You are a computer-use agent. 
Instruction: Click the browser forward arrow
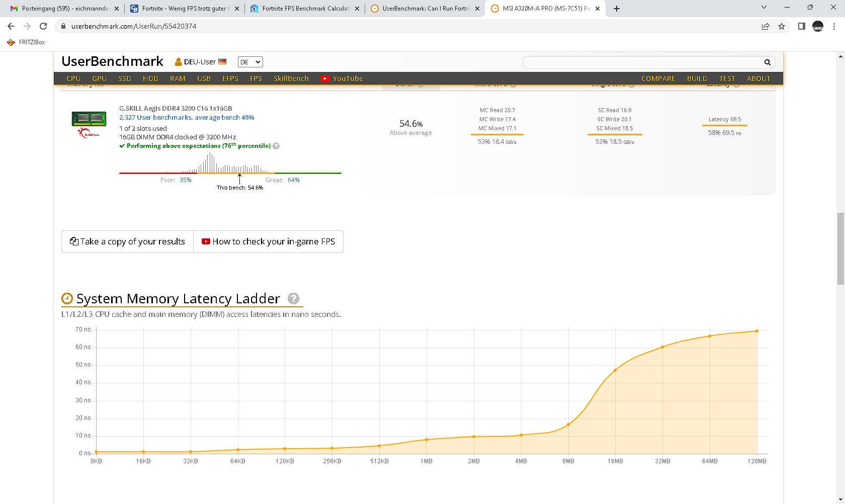(x=27, y=26)
